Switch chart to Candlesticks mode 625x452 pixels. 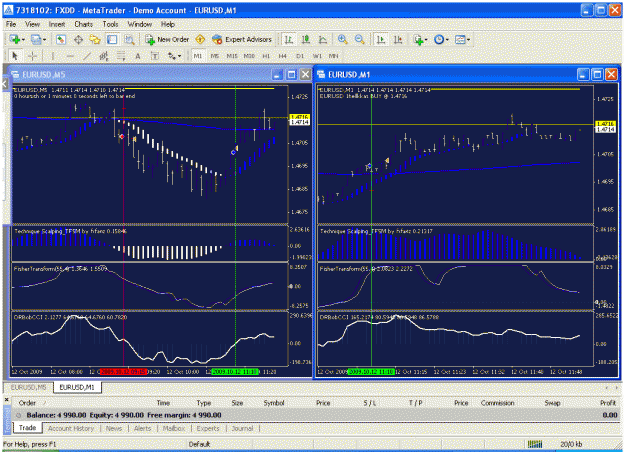coord(306,39)
